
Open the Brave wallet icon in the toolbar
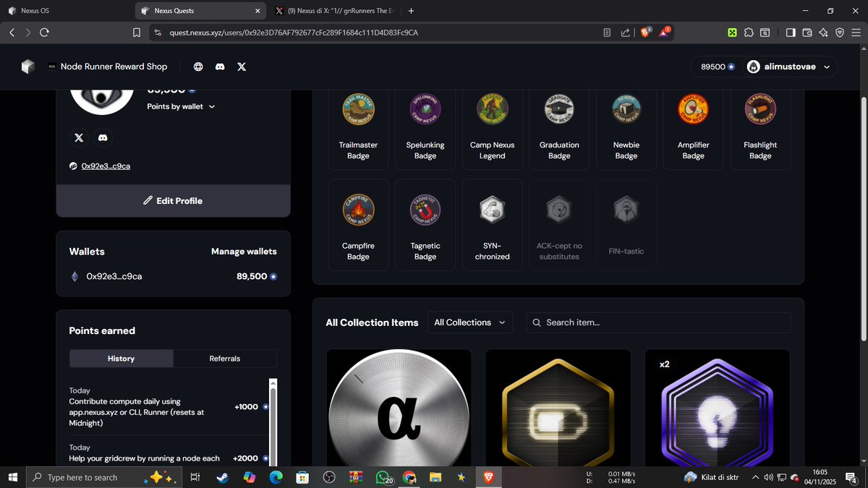pyautogui.click(x=807, y=33)
